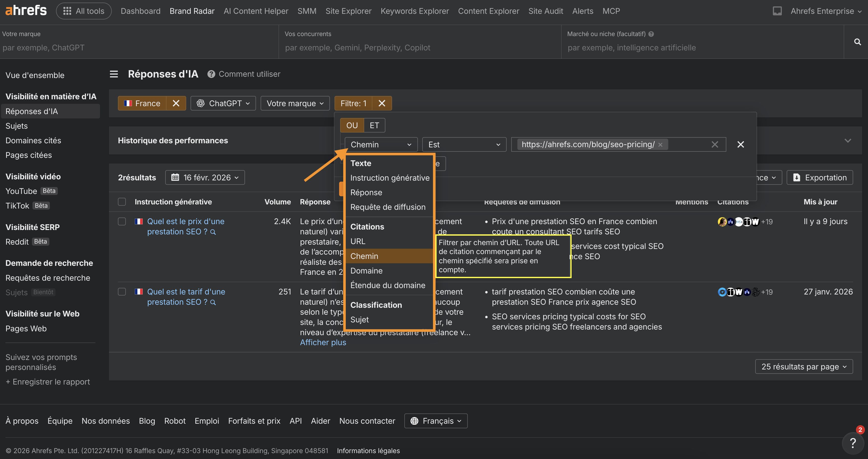The height and width of the screenshot is (459, 868).
Task: Switch filter logic to ET
Action: [x=374, y=125]
